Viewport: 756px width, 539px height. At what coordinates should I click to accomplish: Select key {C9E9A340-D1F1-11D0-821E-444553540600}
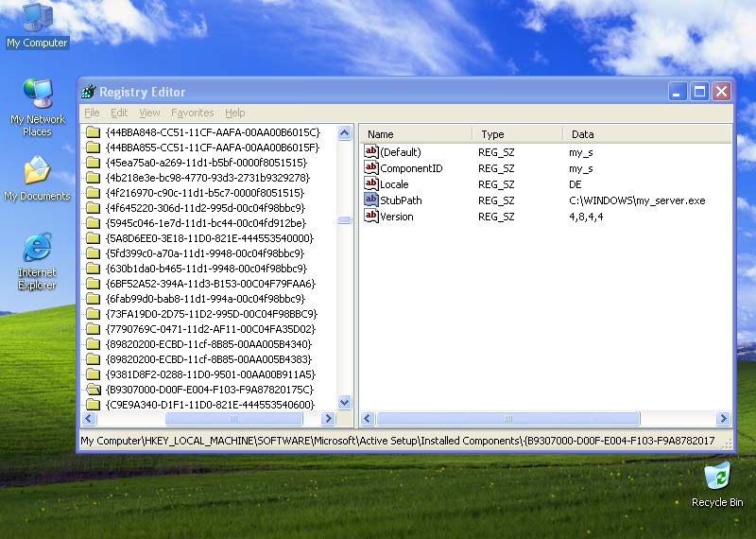pyautogui.click(x=210, y=405)
